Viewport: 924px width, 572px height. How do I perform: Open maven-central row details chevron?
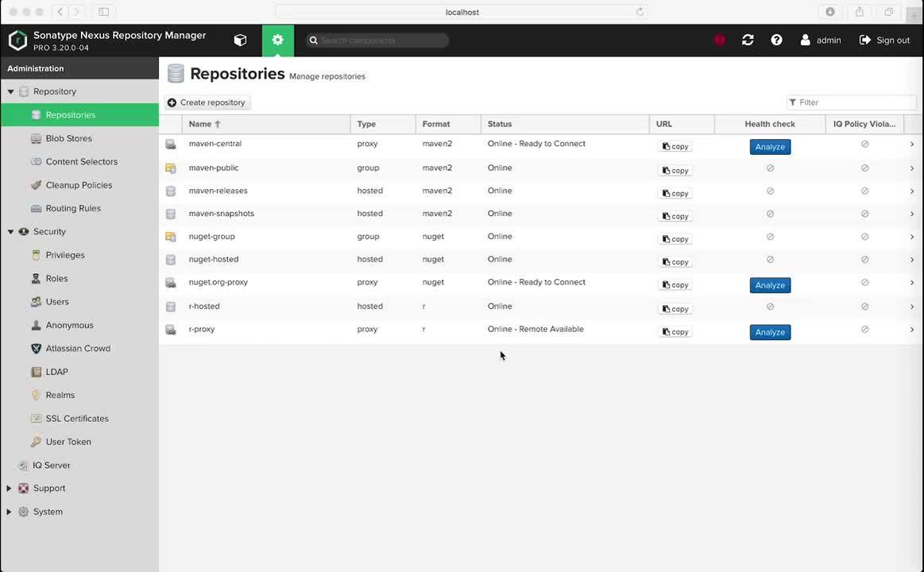pos(911,145)
